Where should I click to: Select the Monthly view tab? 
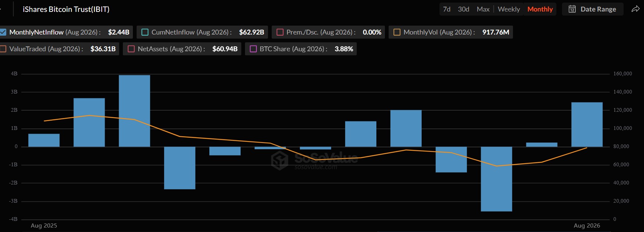tap(540, 9)
